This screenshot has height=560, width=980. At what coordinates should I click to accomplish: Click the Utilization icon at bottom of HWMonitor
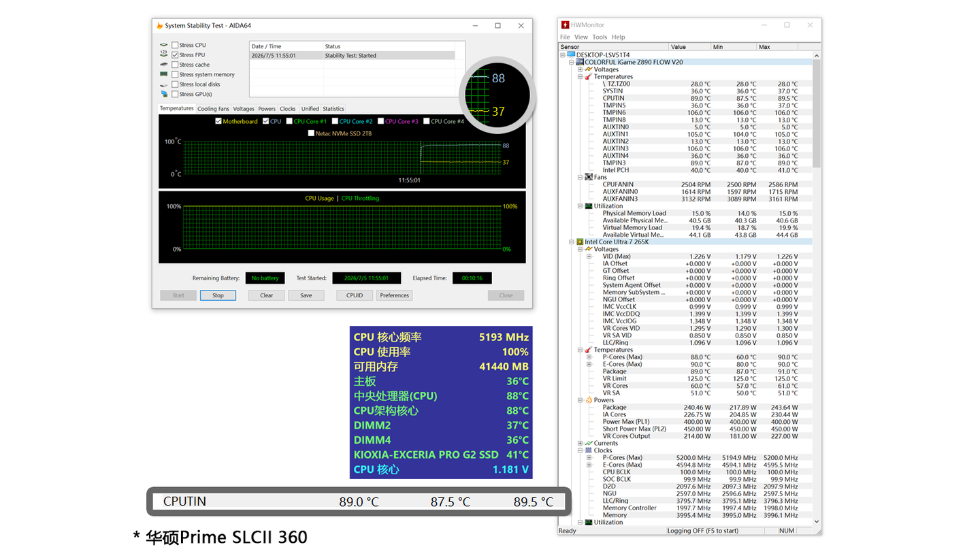(x=588, y=523)
